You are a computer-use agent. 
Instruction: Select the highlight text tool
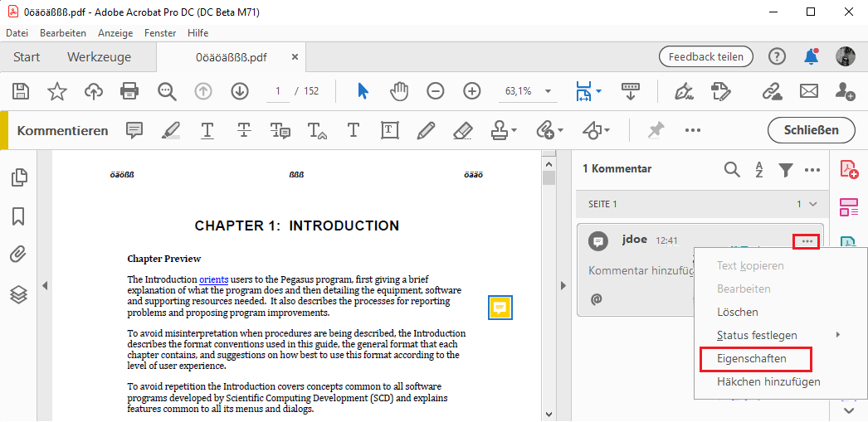[170, 130]
